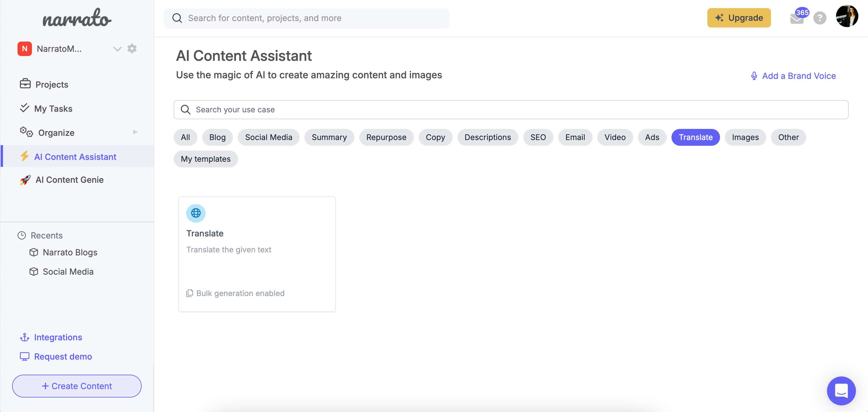The width and height of the screenshot is (868, 412).
Task: Click the My Tasks checkmark icon
Action: tap(25, 108)
